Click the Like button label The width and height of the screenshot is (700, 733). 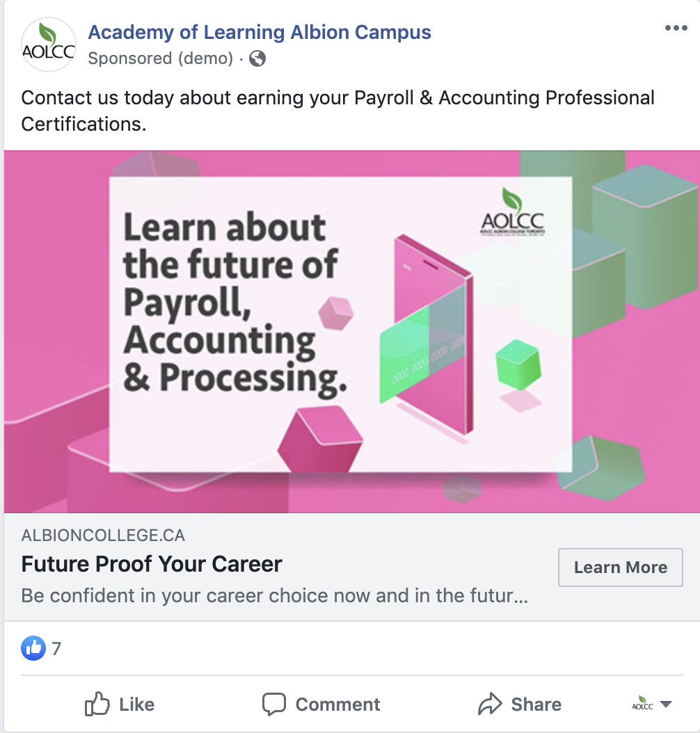tap(136, 704)
